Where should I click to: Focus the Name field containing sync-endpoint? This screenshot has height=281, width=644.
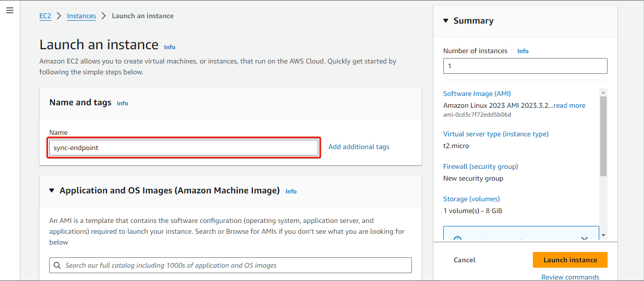184,148
